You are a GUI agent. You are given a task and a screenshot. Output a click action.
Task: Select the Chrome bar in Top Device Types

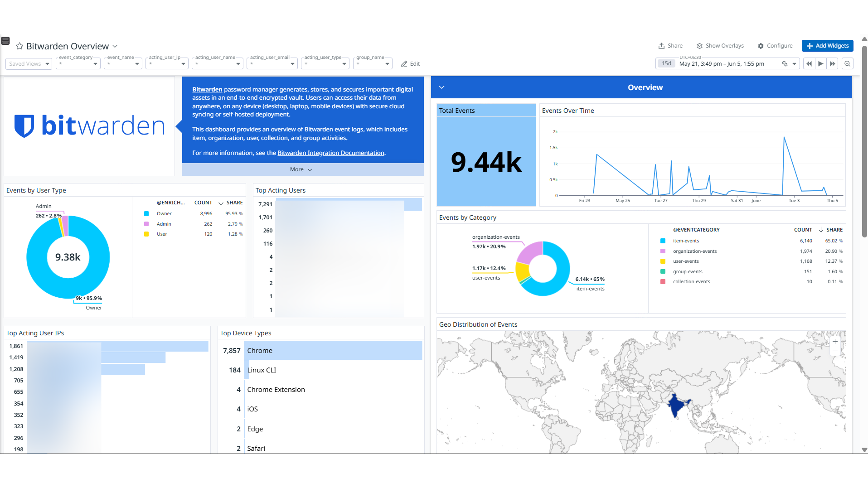pyautogui.click(x=333, y=351)
